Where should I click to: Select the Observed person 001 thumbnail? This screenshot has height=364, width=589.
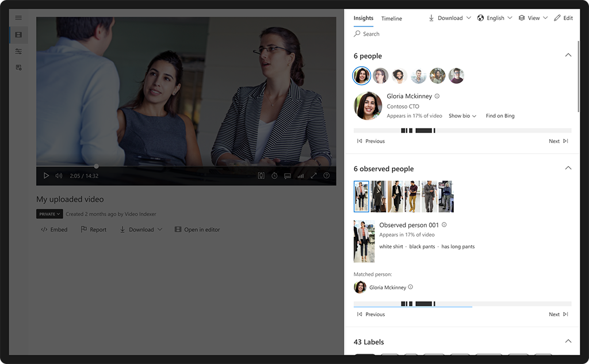(x=361, y=196)
